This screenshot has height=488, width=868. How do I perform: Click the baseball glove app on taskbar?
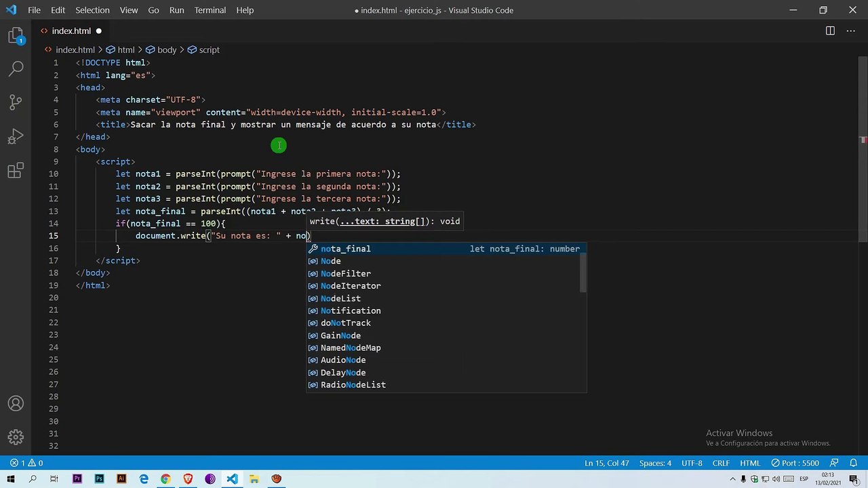[x=277, y=479]
